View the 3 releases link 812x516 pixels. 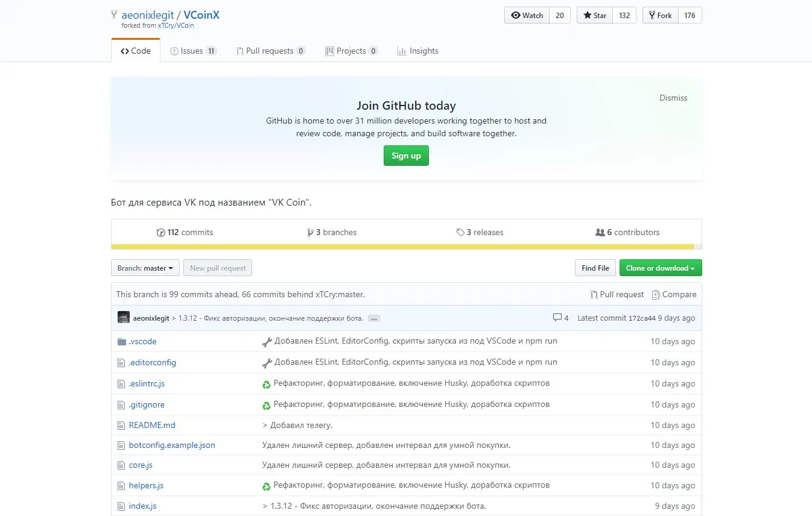tap(480, 233)
